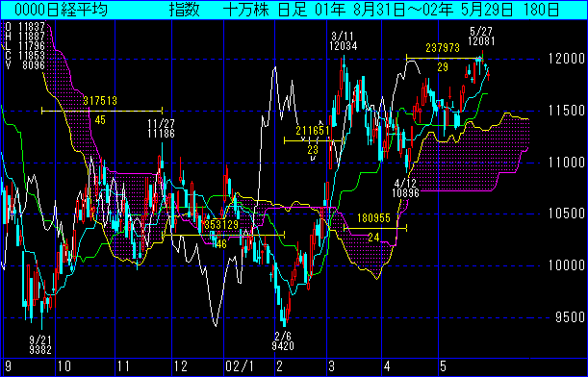Click the 211651 volume annotation
The image size is (588, 377).
point(313,131)
